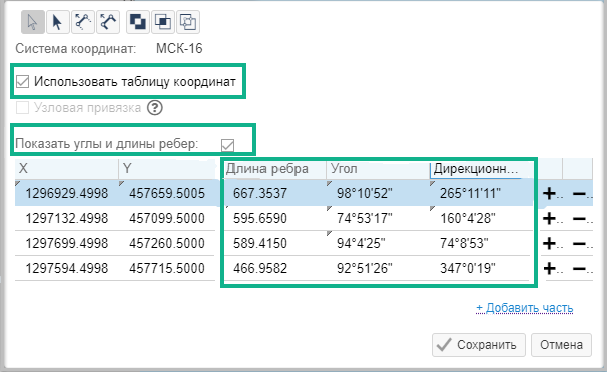
Task: Choose the outlined overlapping squares tool
Action: [188, 22]
